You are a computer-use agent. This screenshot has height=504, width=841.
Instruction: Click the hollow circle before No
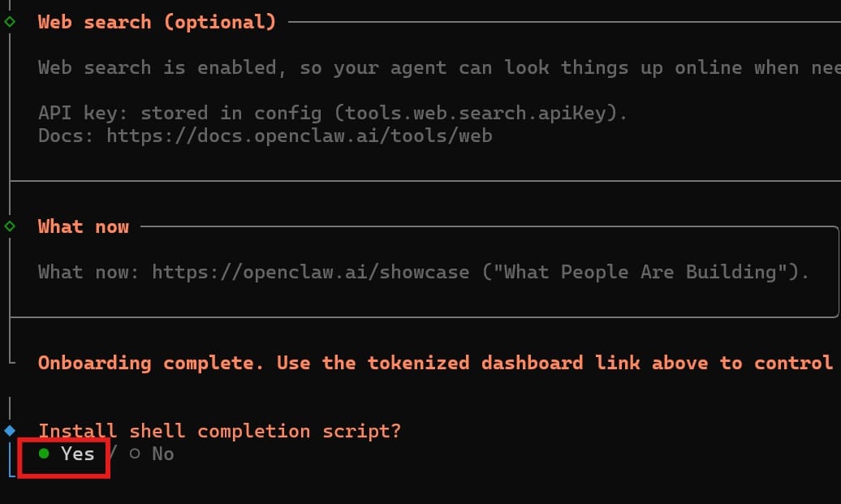click(x=135, y=454)
